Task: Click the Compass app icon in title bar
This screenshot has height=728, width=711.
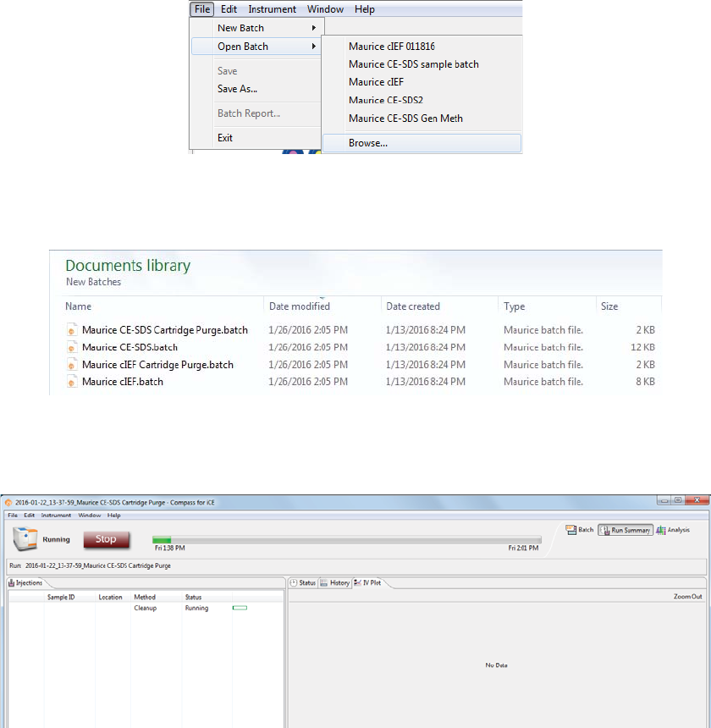Action: (8, 502)
